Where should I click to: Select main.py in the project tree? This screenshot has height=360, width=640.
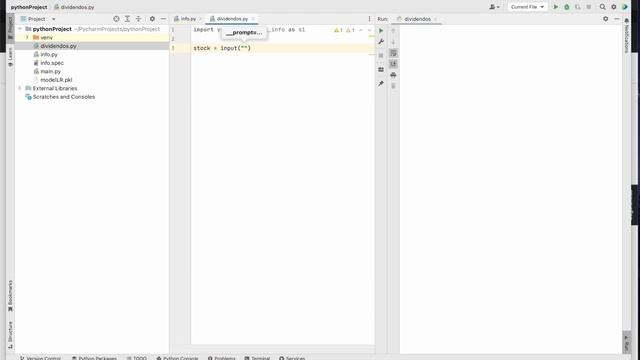[x=50, y=71]
